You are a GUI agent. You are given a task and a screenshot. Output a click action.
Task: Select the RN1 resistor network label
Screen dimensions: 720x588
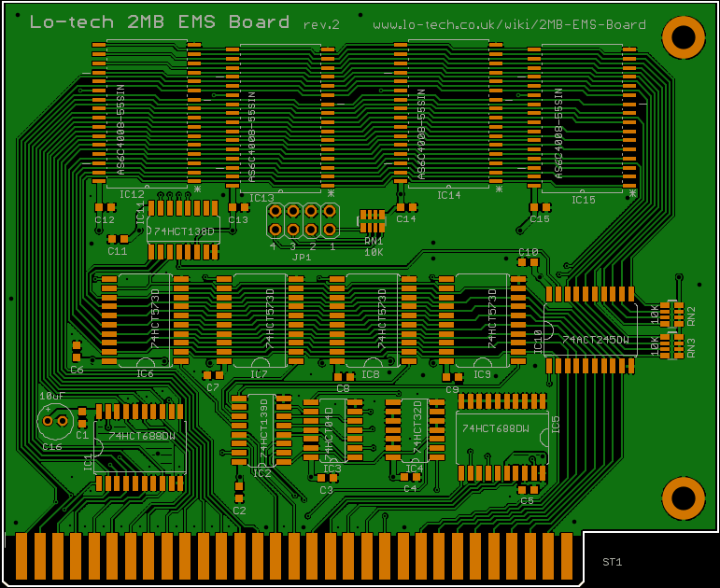coord(374,241)
